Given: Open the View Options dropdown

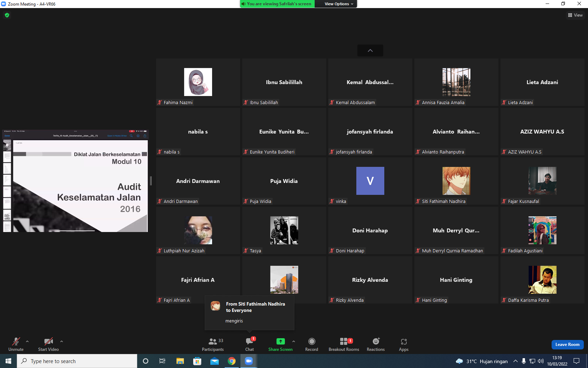Looking at the screenshot, I should pyautogui.click(x=338, y=4).
